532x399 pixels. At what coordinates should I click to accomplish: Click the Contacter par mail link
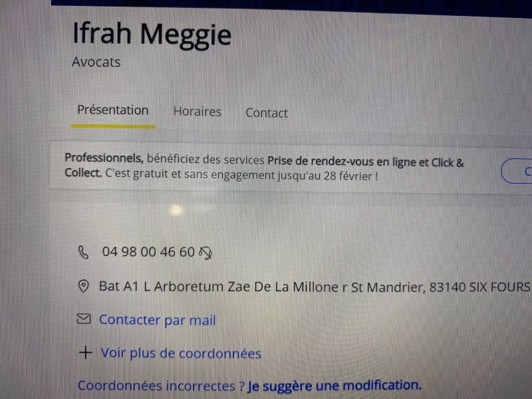(158, 320)
